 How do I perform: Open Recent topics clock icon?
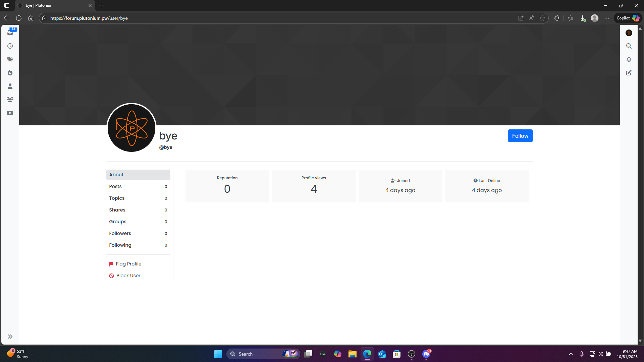click(10, 46)
